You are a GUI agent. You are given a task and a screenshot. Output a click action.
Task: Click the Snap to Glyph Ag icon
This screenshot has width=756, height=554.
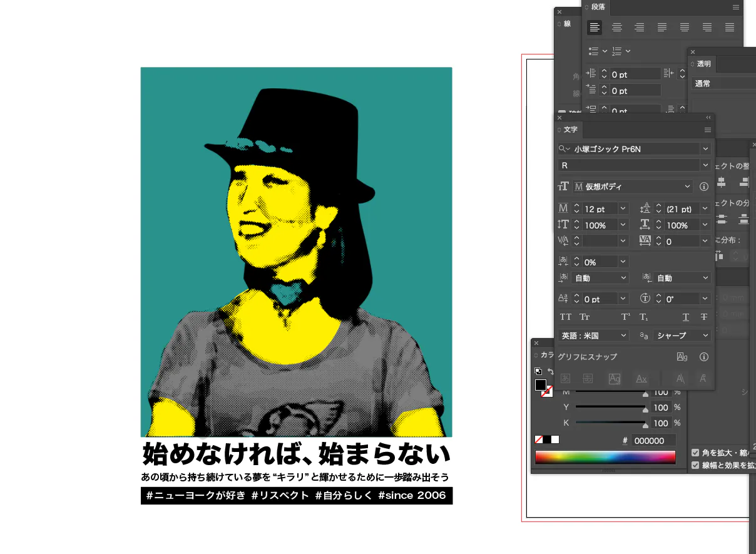(x=682, y=357)
